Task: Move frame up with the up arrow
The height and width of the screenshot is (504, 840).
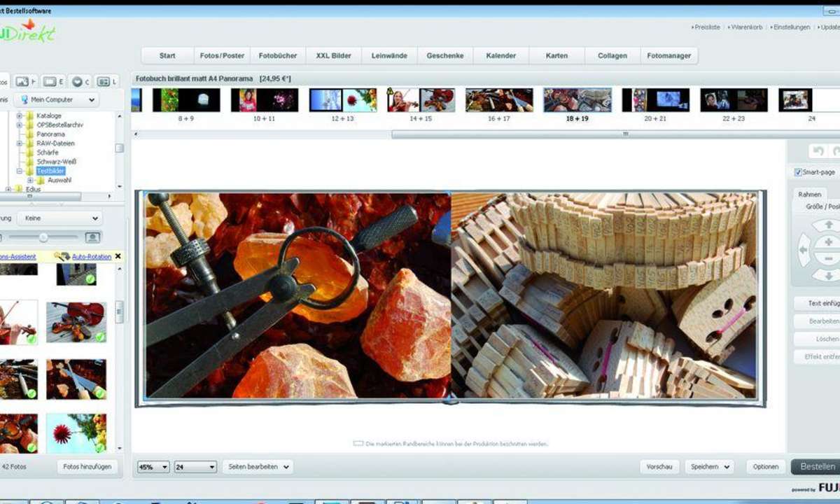Action: pos(829,225)
